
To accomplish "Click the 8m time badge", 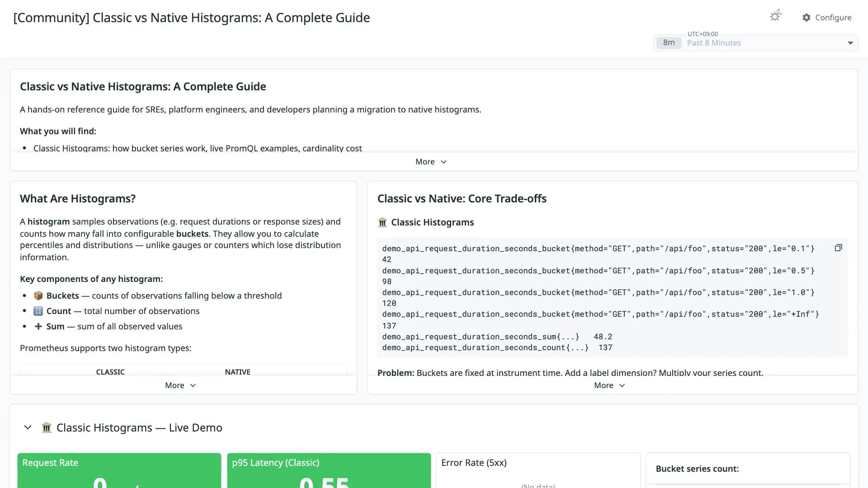I will 669,43.
